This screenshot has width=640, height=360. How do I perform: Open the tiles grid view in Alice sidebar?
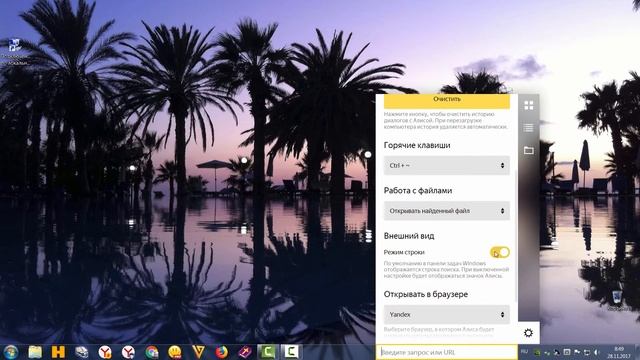[529, 105]
